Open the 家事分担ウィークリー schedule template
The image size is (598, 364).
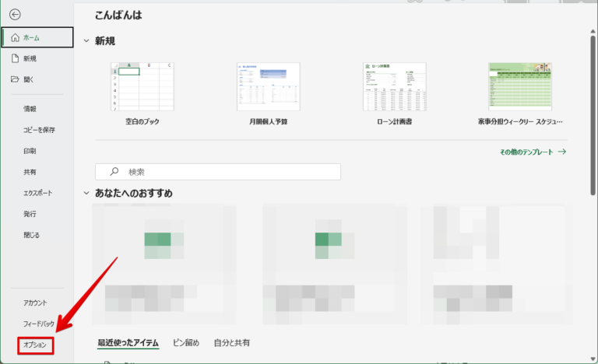coord(519,87)
